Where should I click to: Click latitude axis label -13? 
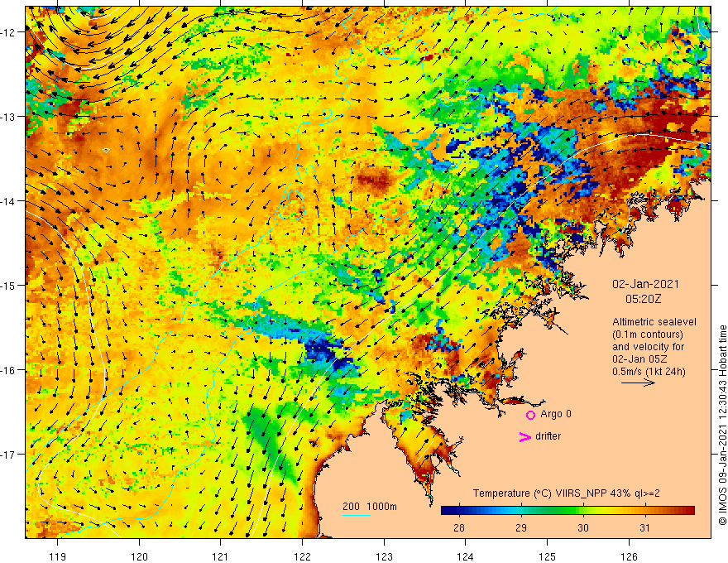pos(9,117)
